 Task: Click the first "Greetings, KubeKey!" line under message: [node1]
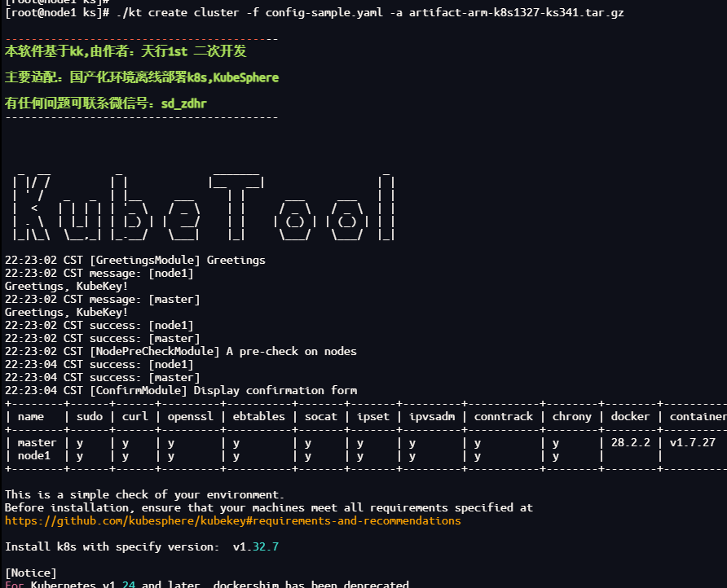66,286
